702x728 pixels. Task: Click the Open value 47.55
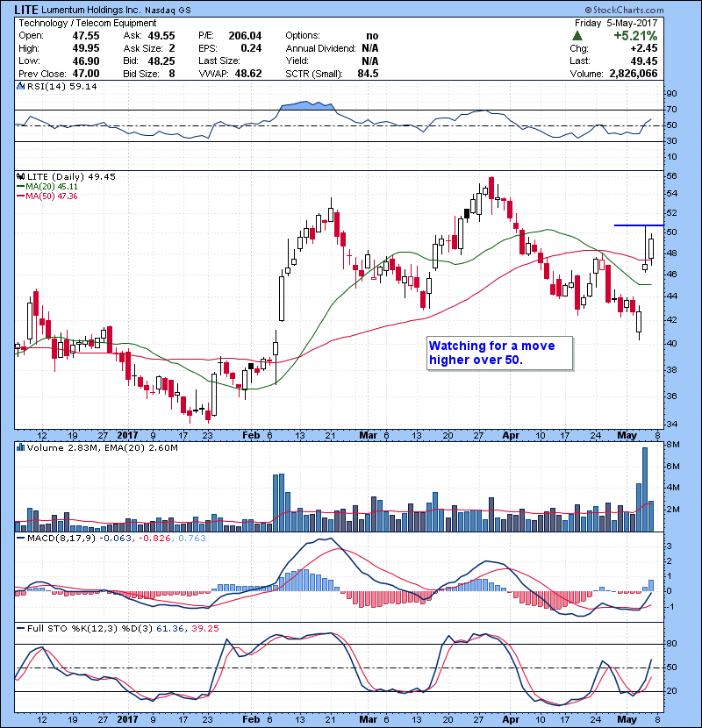[85, 36]
